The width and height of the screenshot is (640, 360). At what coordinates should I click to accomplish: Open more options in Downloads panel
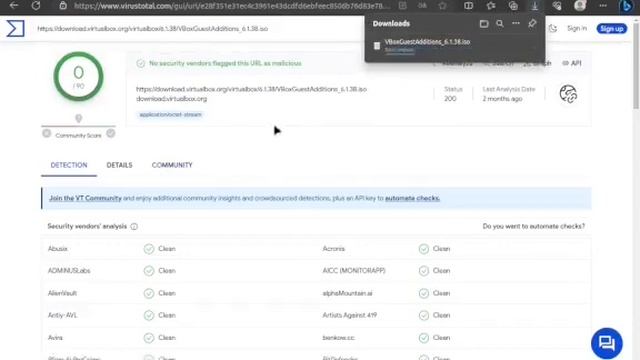(516, 23)
